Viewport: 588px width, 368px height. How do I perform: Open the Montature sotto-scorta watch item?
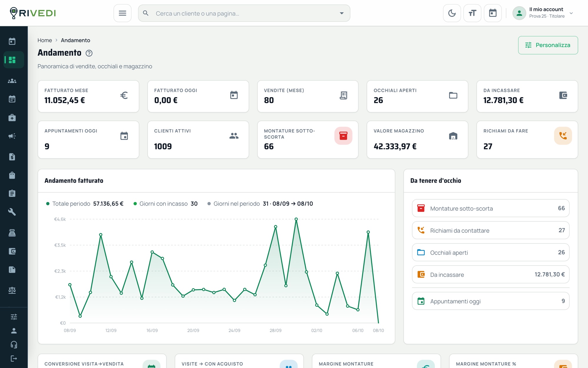pos(490,208)
